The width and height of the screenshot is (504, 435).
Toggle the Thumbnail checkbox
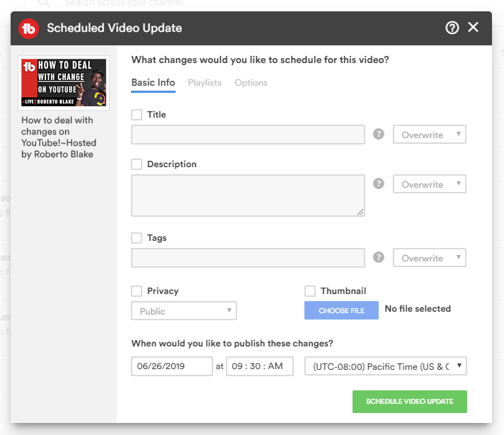pos(310,291)
